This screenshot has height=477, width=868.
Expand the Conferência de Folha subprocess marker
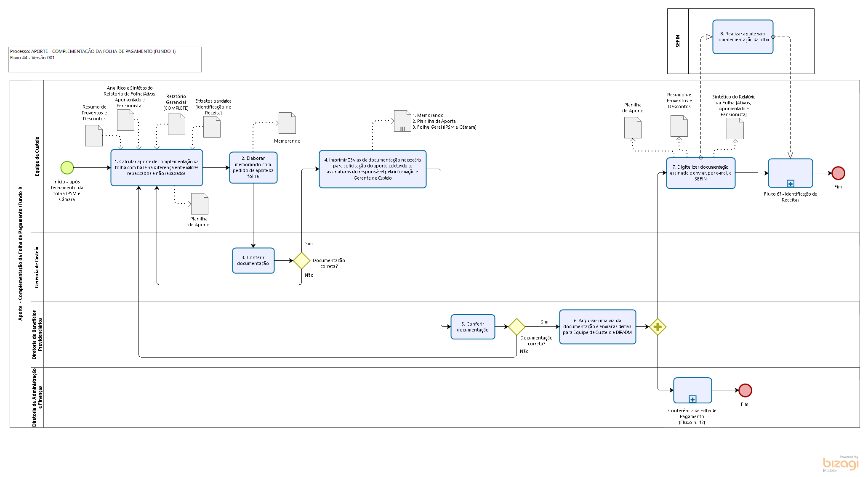pos(692,399)
